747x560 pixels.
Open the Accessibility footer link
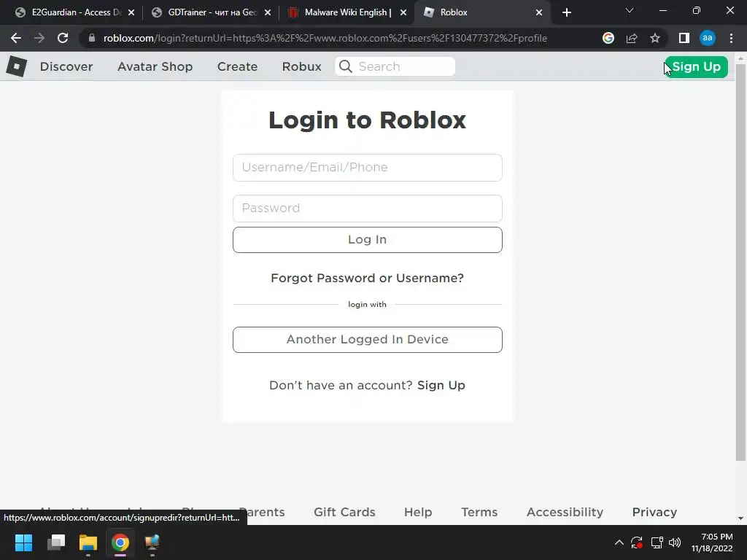point(565,512)
